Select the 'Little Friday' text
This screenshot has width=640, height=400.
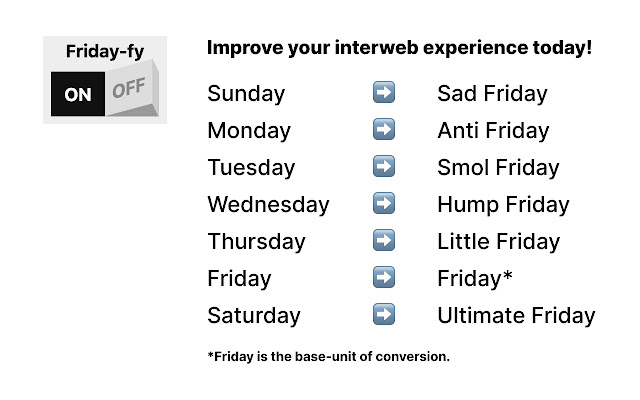(x=498, y=242)
